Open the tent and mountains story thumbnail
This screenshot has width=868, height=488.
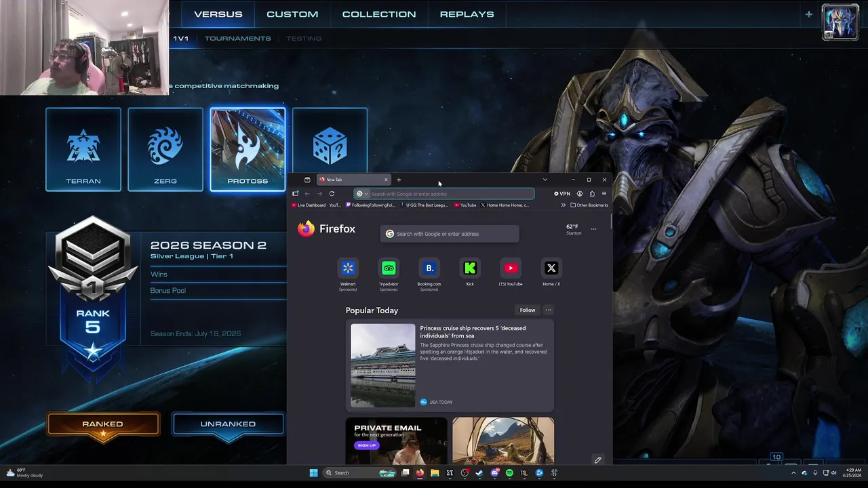tap(503, 441)
